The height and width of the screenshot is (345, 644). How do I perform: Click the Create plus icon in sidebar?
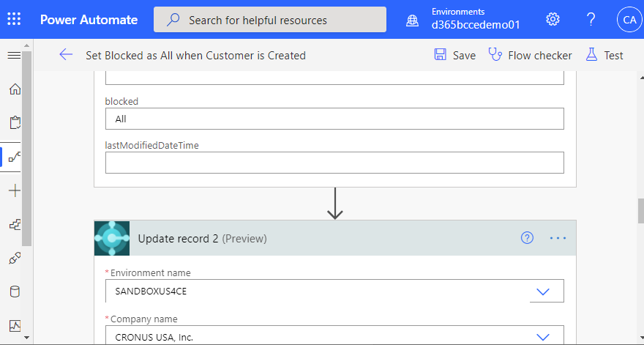coord(14,190)
